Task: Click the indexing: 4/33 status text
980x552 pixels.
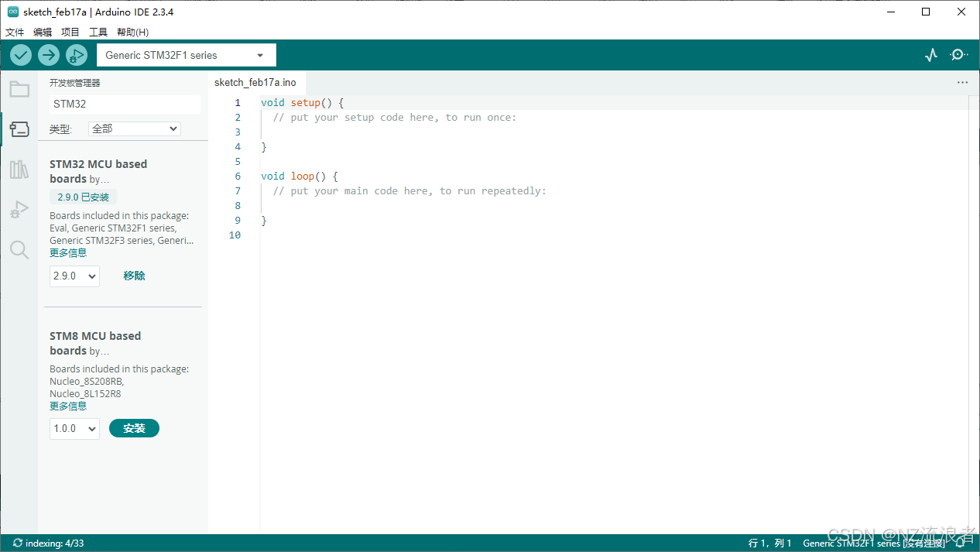Action: tap(54, 543)
